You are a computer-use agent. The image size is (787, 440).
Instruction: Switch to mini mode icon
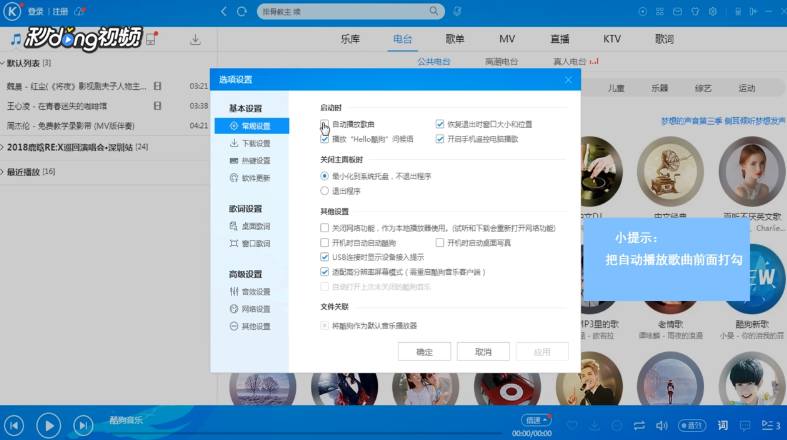tap(754, 11)
